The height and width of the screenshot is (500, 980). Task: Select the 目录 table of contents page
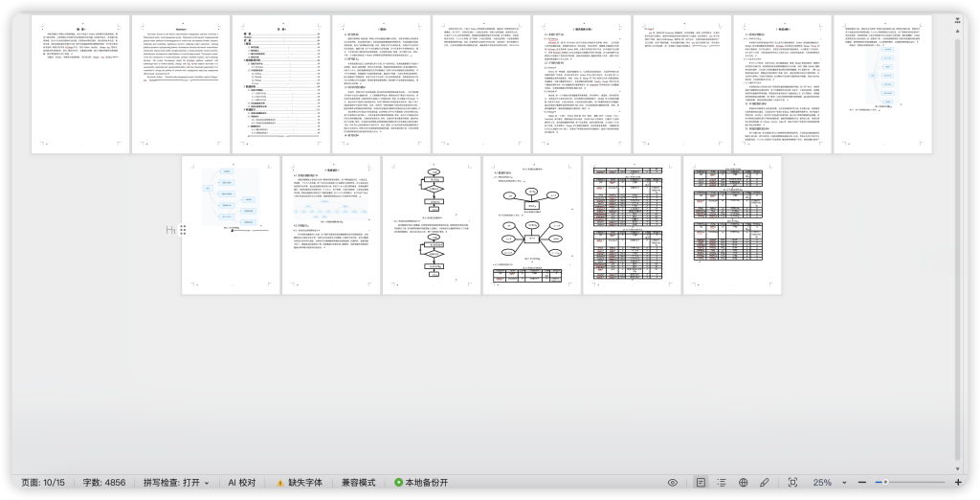coord(281,84)
